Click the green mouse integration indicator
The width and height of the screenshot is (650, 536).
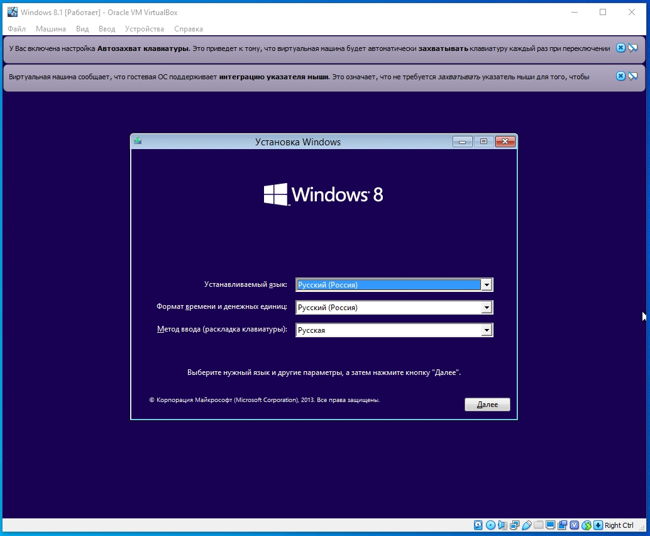pos(586,525)
